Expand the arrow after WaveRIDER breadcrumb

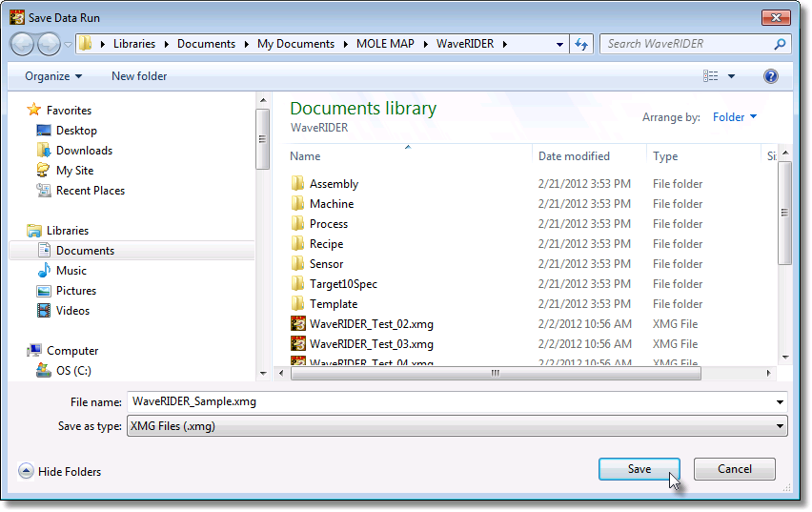pos(504,44)
